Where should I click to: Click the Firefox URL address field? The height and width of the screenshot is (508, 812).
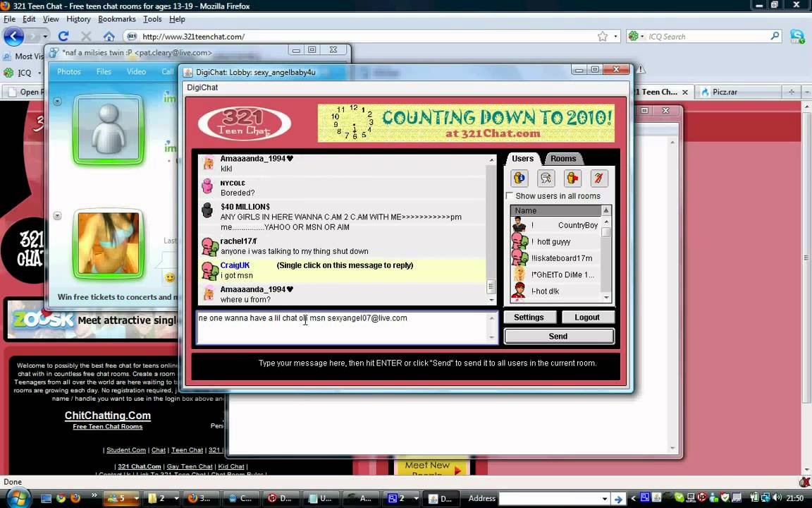point(362,36)
